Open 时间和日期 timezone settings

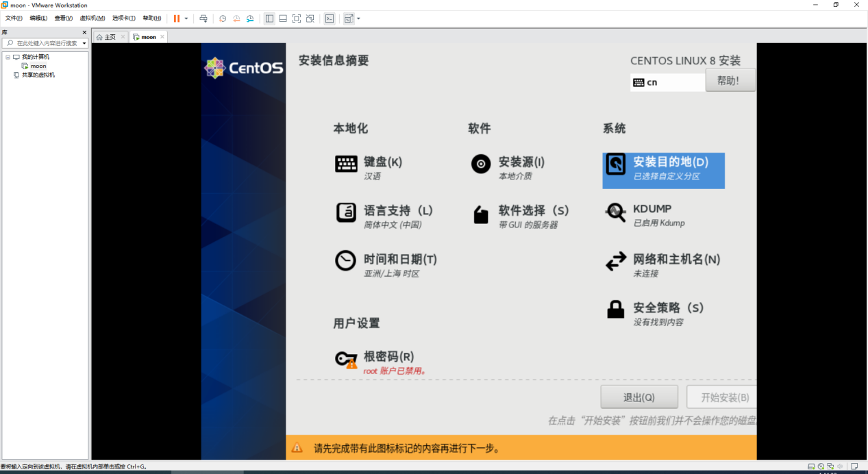[390, 260]
